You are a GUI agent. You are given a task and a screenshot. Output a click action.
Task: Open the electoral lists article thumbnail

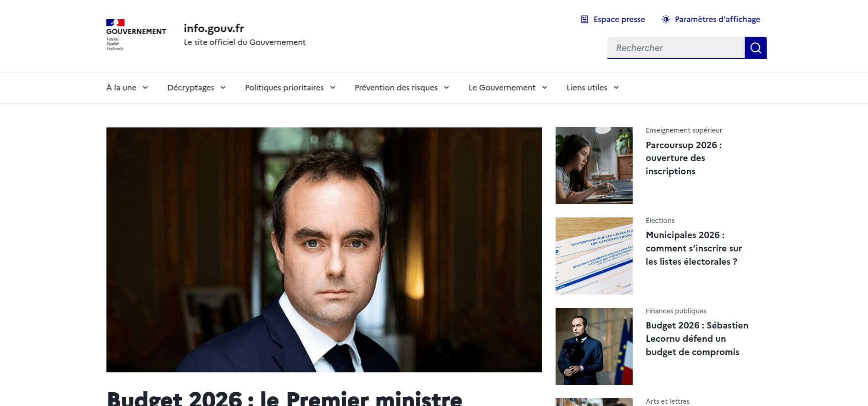[x=594, y=256]
